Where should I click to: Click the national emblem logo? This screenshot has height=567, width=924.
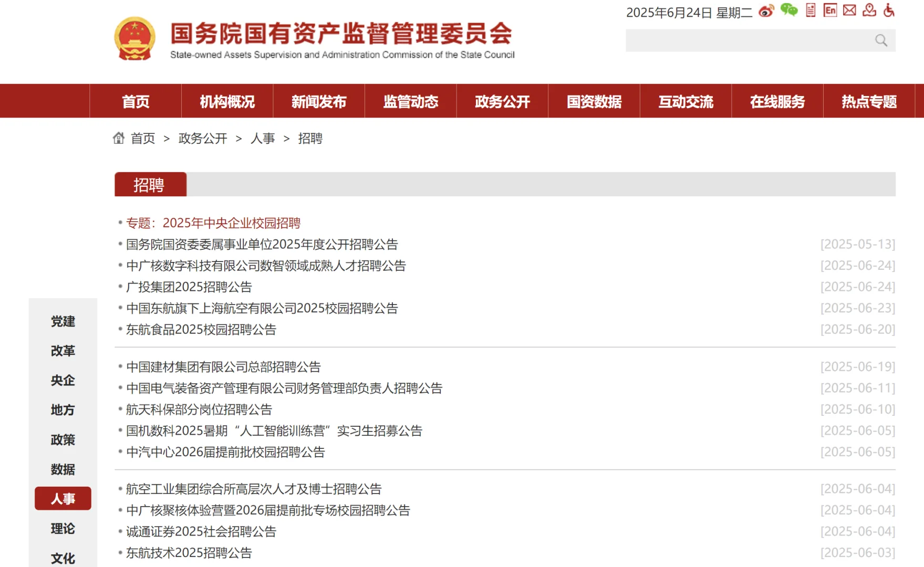point(135,38)
